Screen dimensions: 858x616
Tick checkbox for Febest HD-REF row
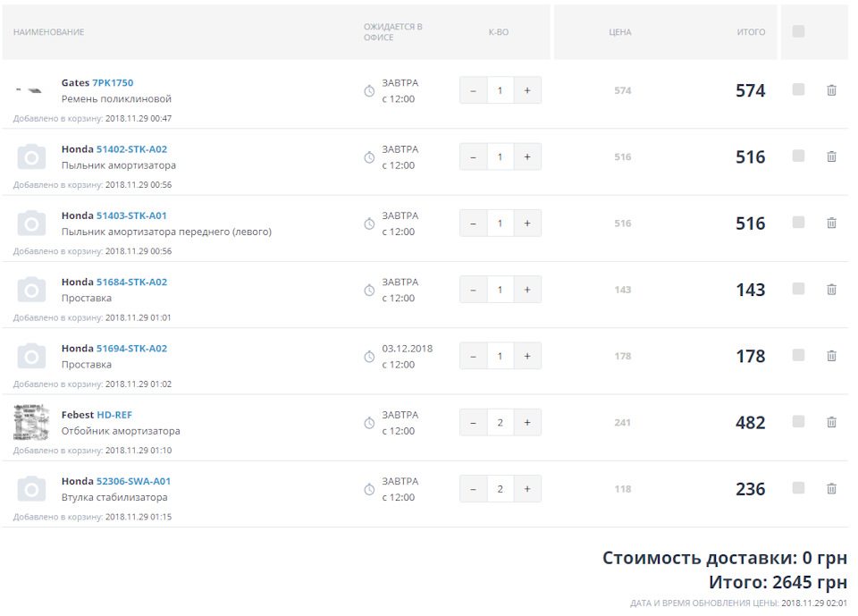pos(798,421)
